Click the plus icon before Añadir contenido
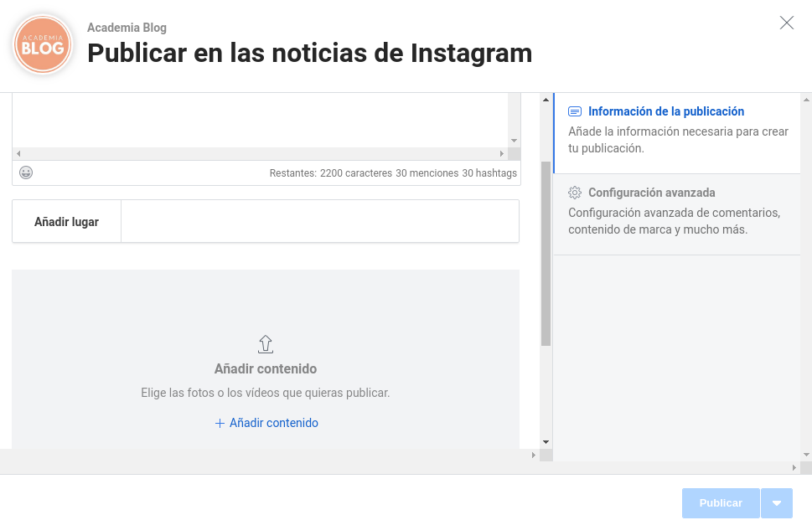Screen dimensions: 812x520 [x=220, y=423]
